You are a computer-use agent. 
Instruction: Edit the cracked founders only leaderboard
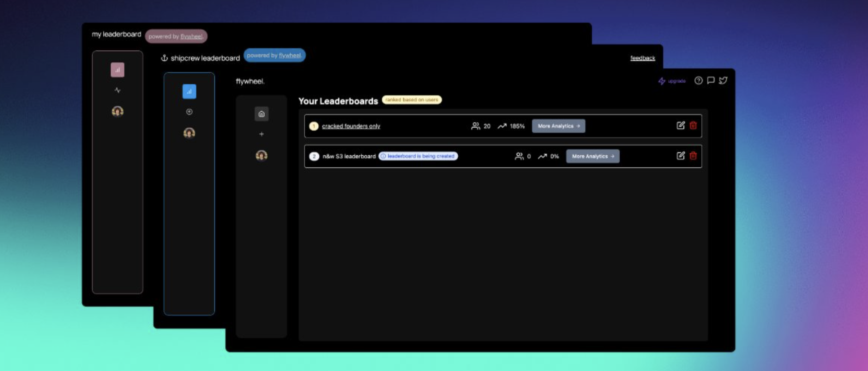coord(680,125)
